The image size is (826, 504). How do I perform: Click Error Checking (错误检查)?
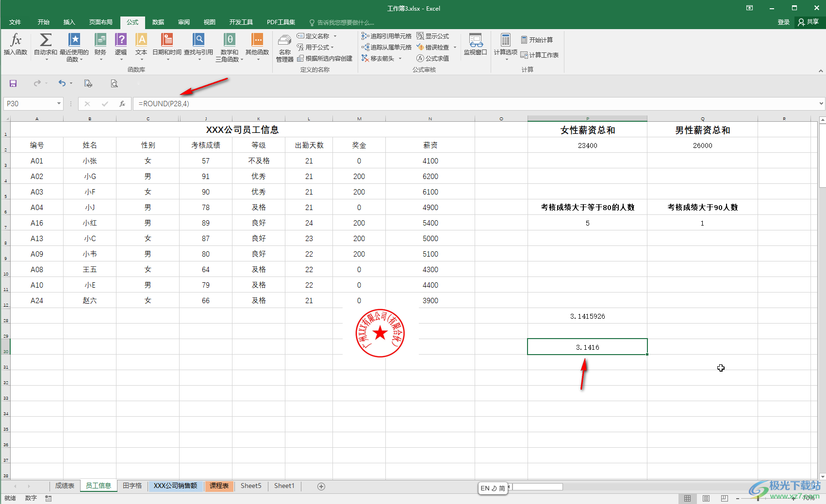coord(433,47)
